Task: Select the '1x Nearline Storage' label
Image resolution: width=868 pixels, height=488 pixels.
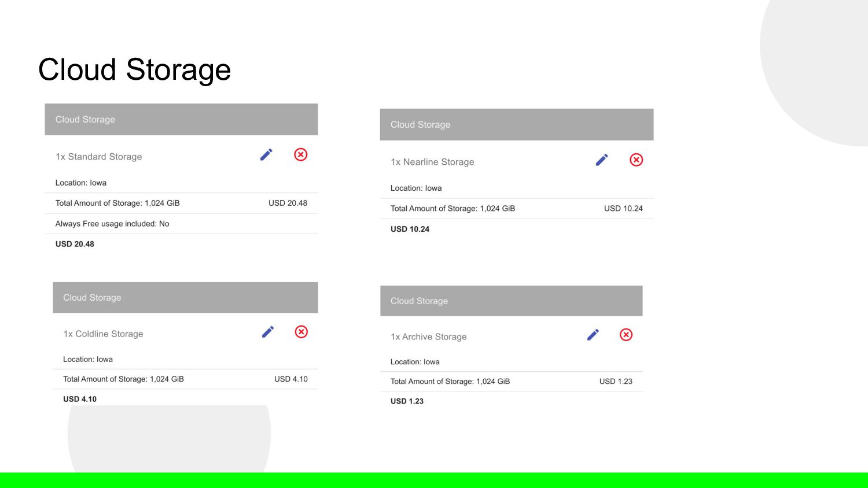Action: click(x=432, y=162)
